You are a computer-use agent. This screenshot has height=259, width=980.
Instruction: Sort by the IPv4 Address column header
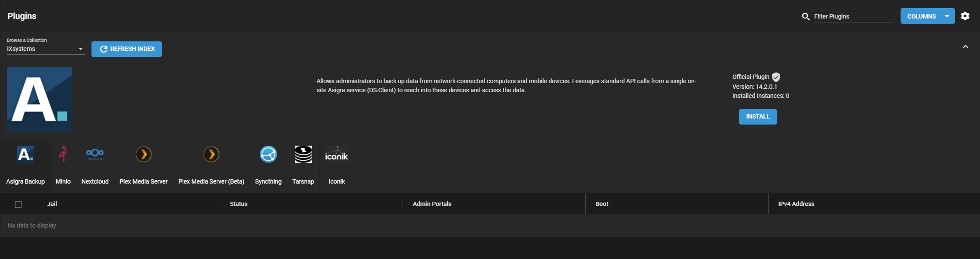[796, 204]
